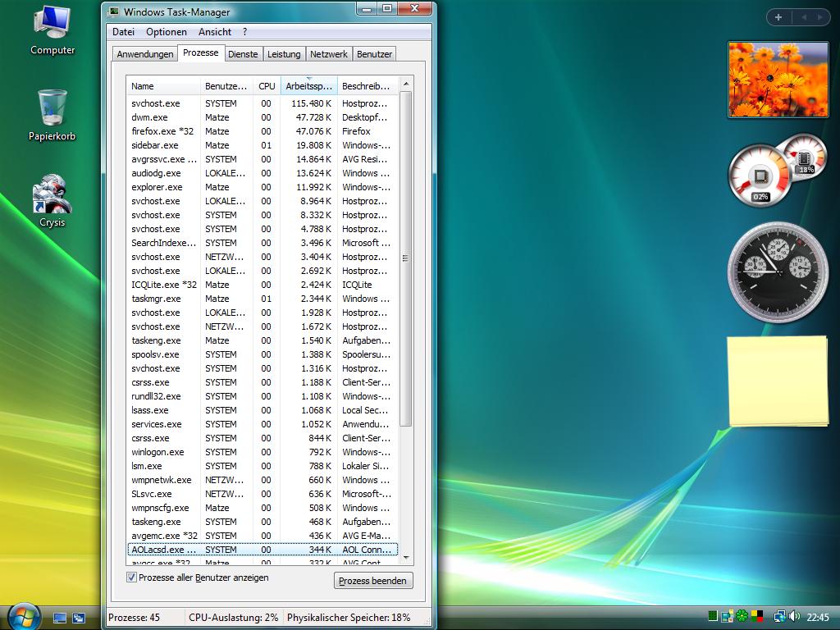Click Show Desktop quick launch icon
840x630 pixels.
(x=59, y=618)
